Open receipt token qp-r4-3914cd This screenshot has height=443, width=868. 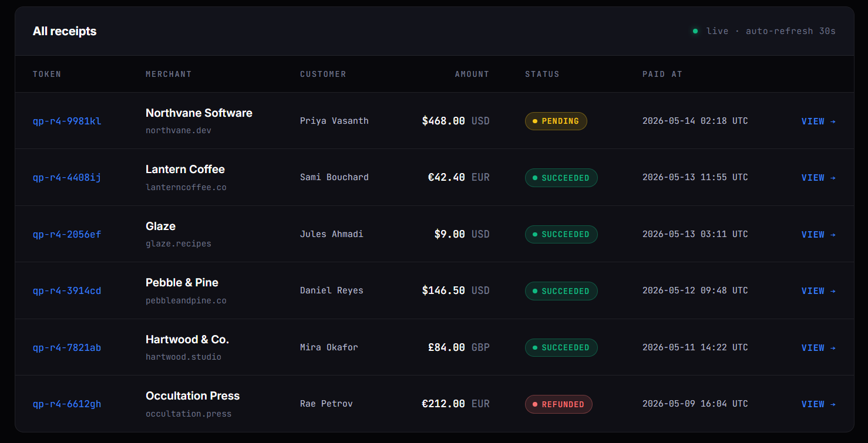click(x=67, y=291)
